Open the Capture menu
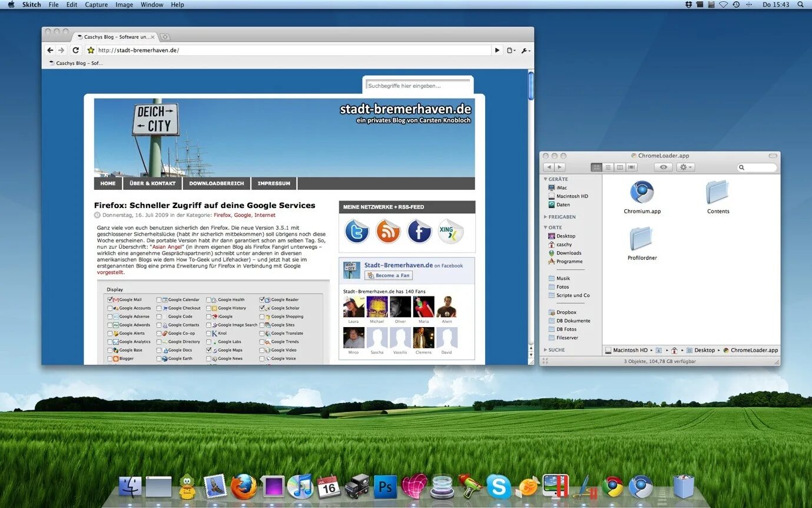Screen dimensions: 812x508 pos(97,5)
